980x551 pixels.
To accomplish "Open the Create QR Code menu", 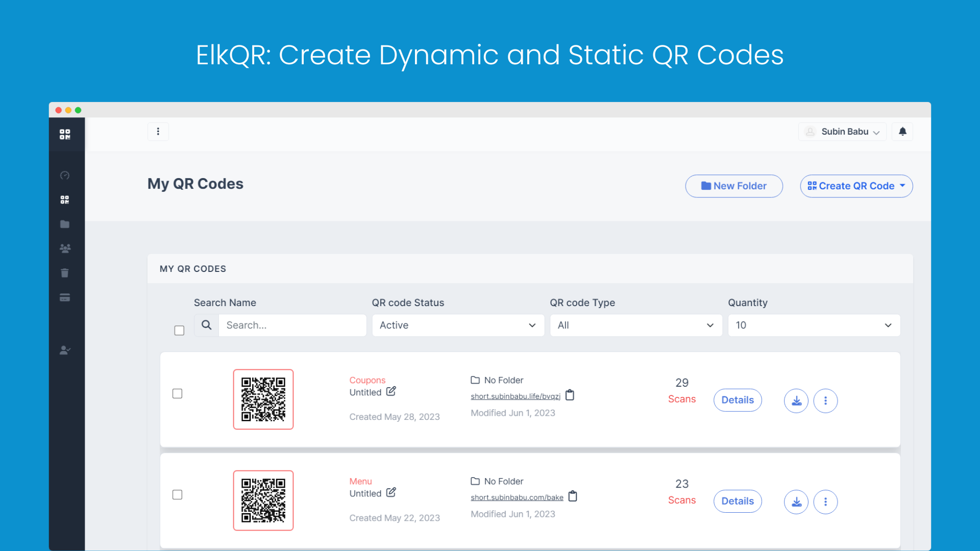I will (x=856, y=186).
